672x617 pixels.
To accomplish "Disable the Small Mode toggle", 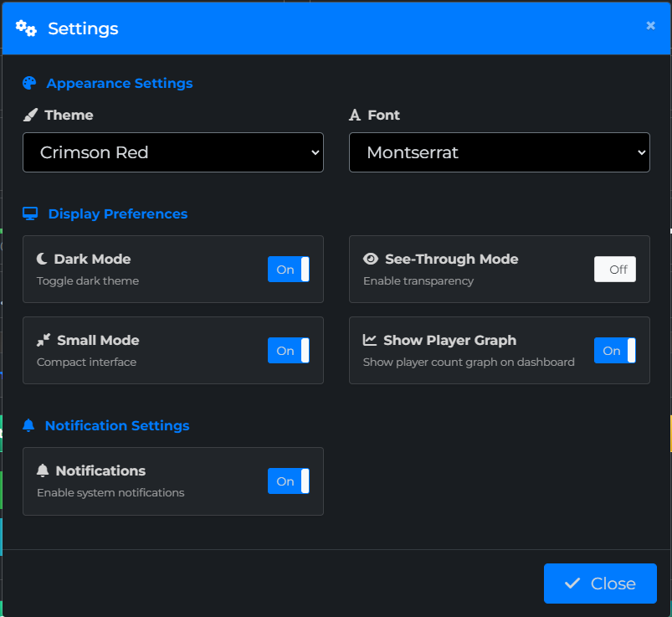I will (x=288, y=350).
